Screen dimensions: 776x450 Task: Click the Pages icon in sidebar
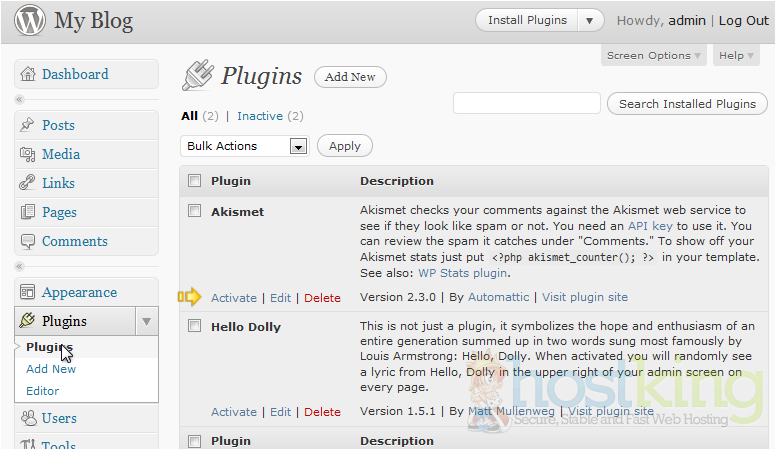coord(28,212)
